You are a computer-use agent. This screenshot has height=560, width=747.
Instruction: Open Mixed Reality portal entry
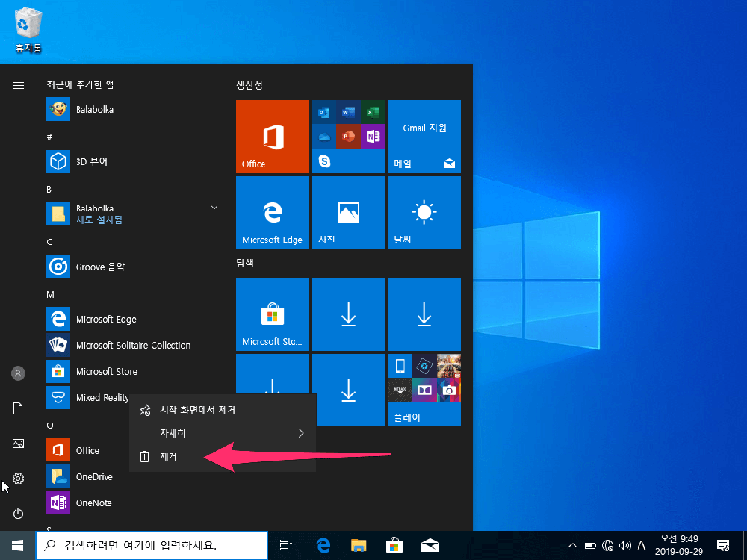[x=87, y=398]
